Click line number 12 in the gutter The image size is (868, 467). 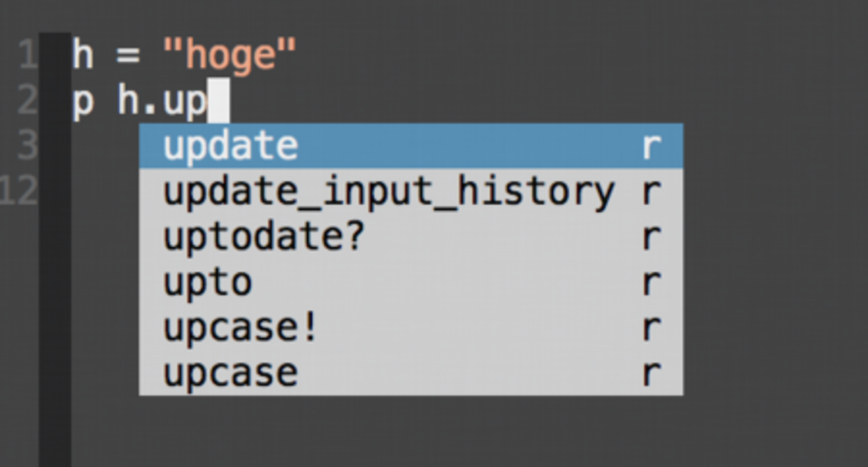(20, 192)
